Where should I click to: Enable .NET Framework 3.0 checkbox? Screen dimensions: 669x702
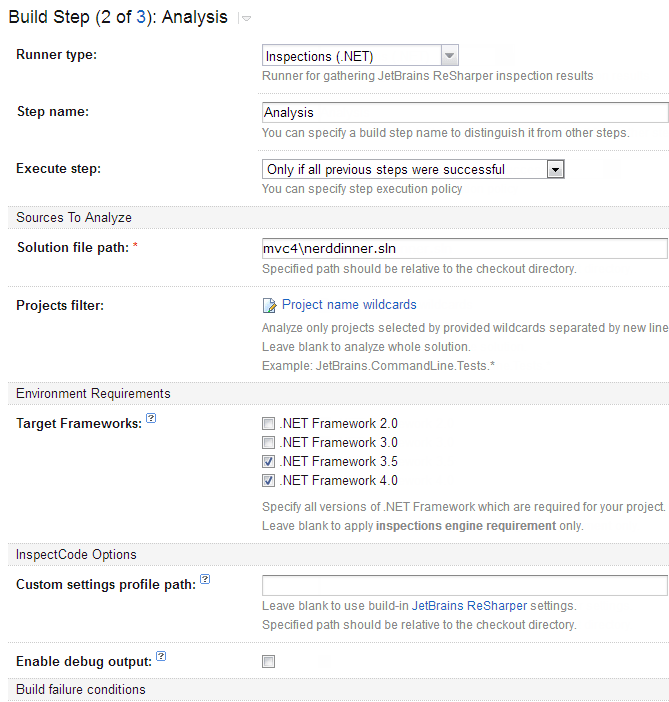[268, 443]
